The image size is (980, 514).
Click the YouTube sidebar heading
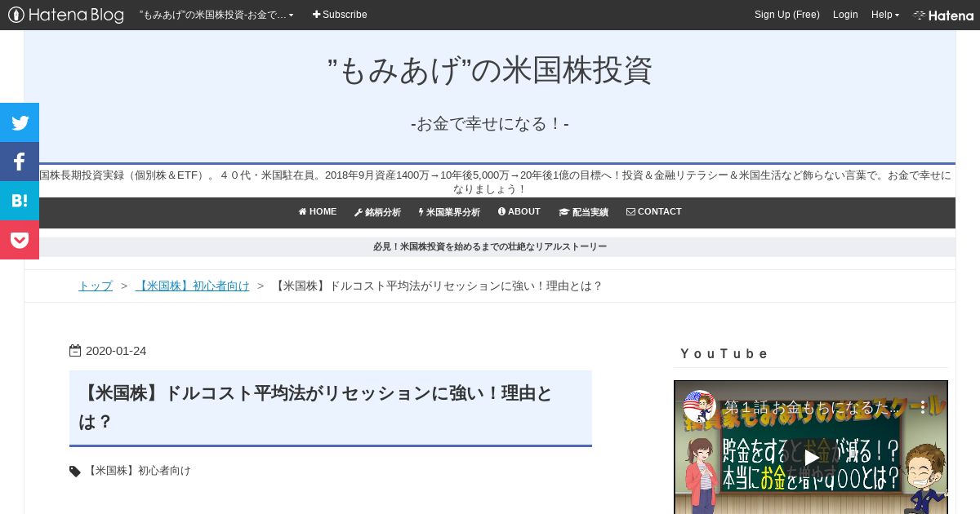(x=724, y=354)
